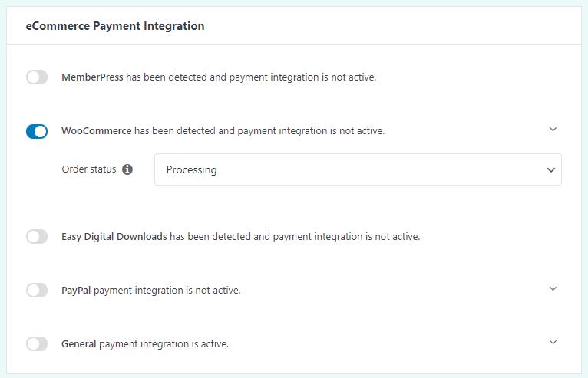Viewport: 588px width, 378px height.
Task: Expand the General payment settings chevron
Action: point(553,343)
